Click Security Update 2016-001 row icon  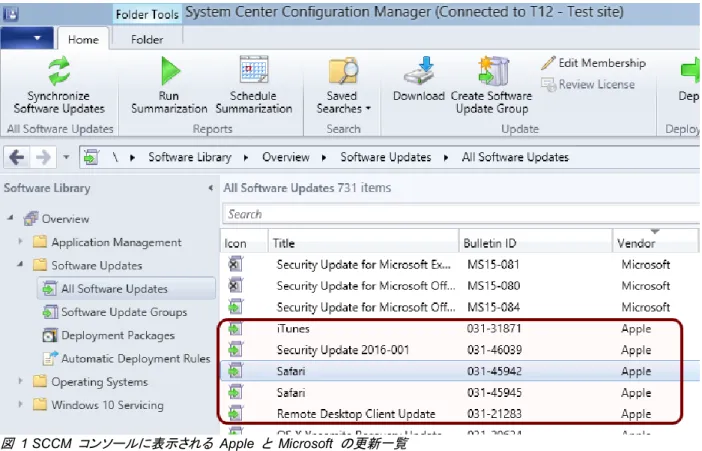coord(235,350)
